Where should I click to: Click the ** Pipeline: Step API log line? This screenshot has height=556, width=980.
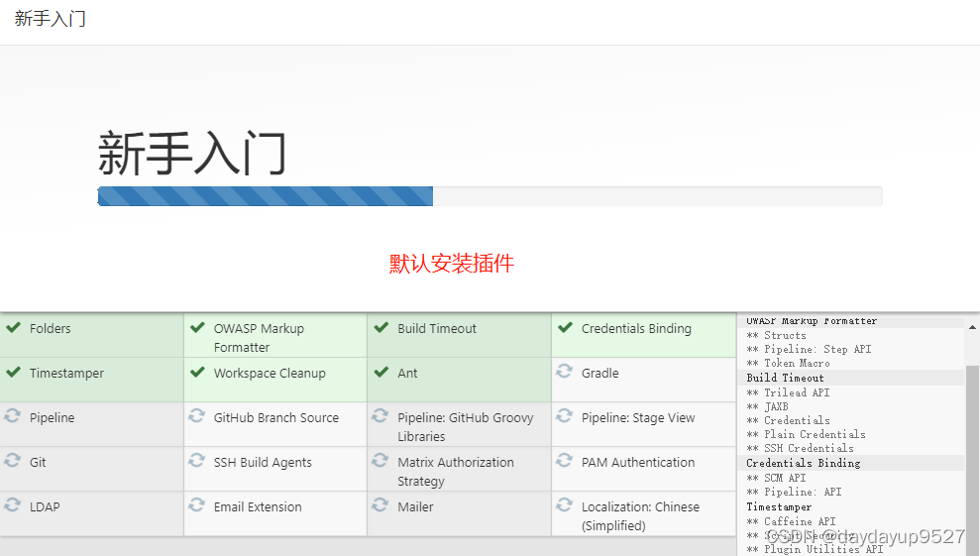coord(809,349)
